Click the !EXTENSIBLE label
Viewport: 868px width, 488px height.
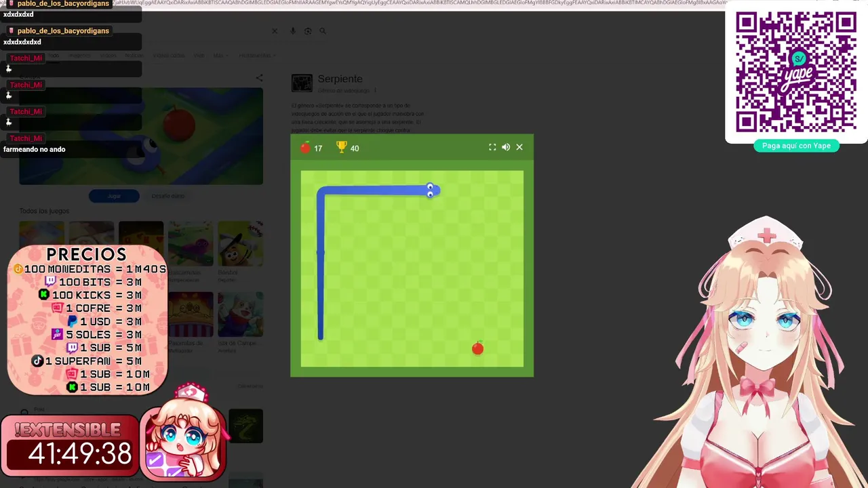[x=67, y=430]
